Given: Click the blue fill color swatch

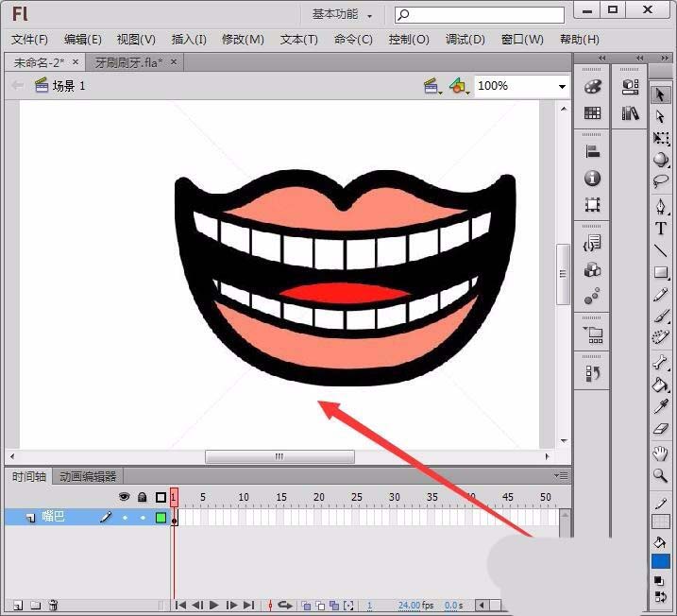Looking at the screenshot, I should pyautogui.click(x=661, y=561).
